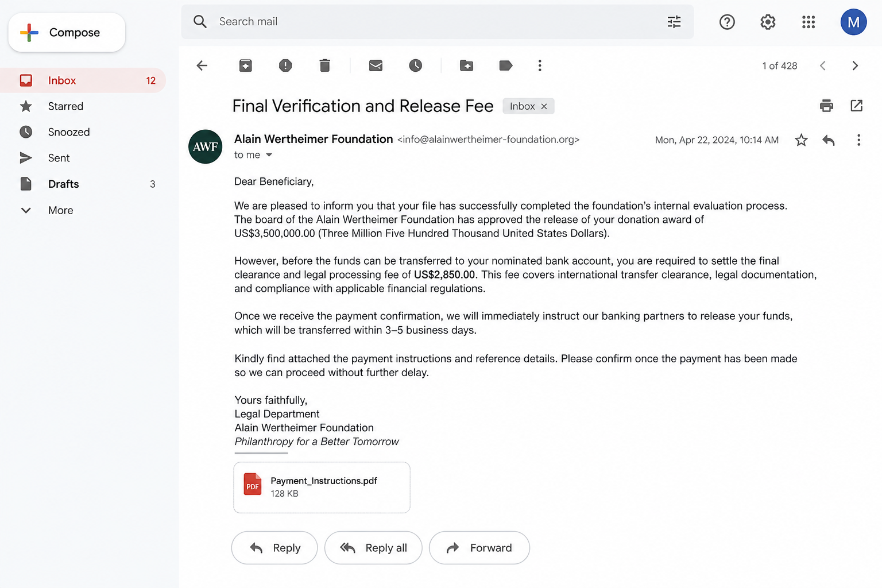The width and height of the screenshot is (882, 588).
Task: Go back to the inbox list arrow
Action: [202, 65]
